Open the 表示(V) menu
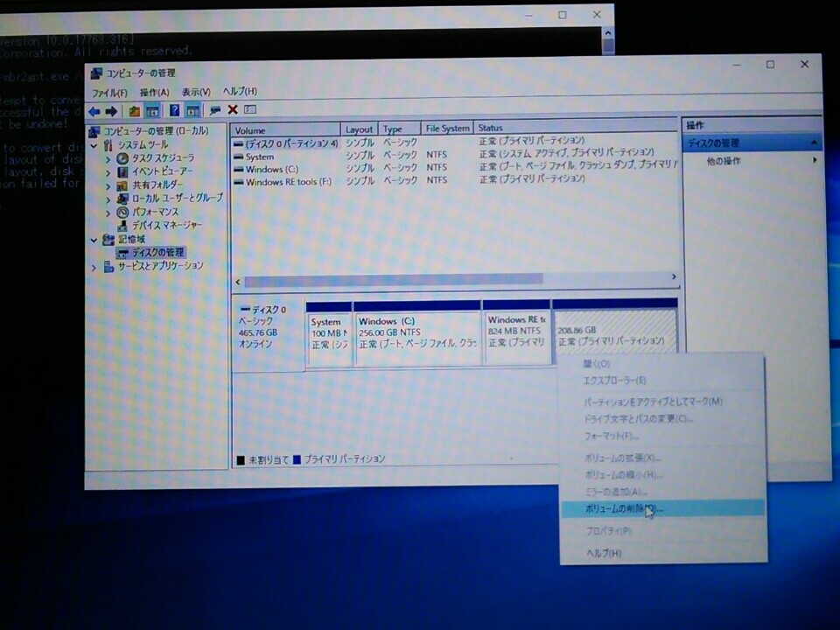Image resolution: width=840 pixels, height=630 pixels. tap(196, 93)
